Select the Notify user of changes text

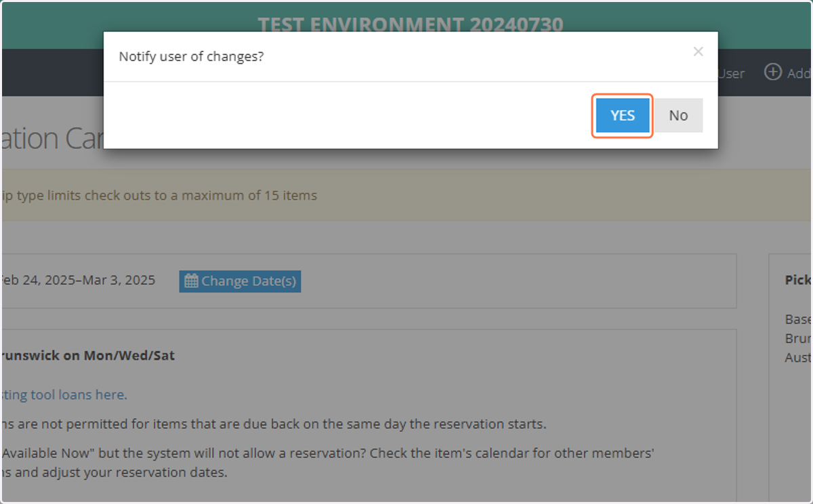pyautogui.click(x=191, y=56)
